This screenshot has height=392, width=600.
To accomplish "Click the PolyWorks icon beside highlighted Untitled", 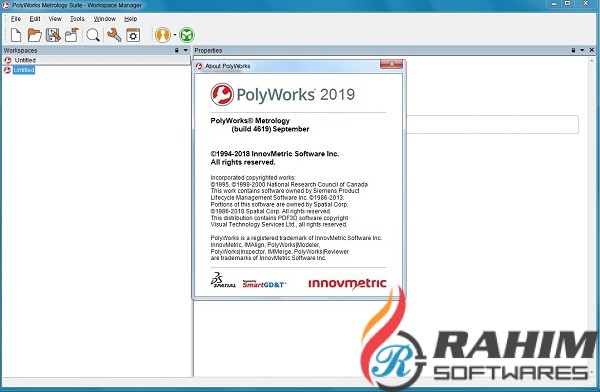I will pyautogui.click(x=7, y=70).
